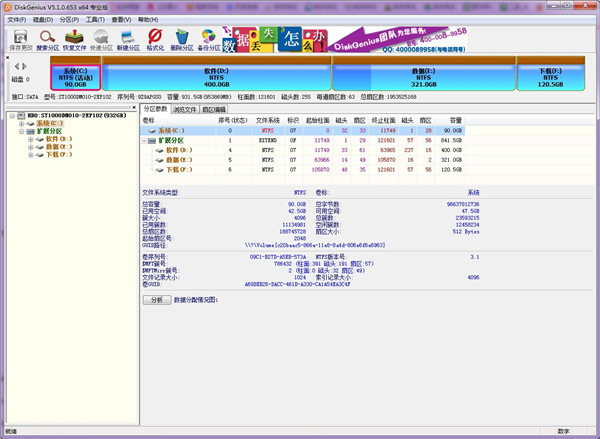
Task: Click the 保存更改 (Save Changes) toolbar icon
Action: [19, 38]
